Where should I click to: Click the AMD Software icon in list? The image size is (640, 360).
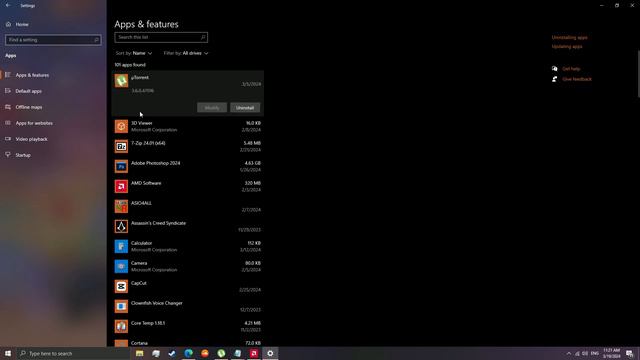[121, 186]
